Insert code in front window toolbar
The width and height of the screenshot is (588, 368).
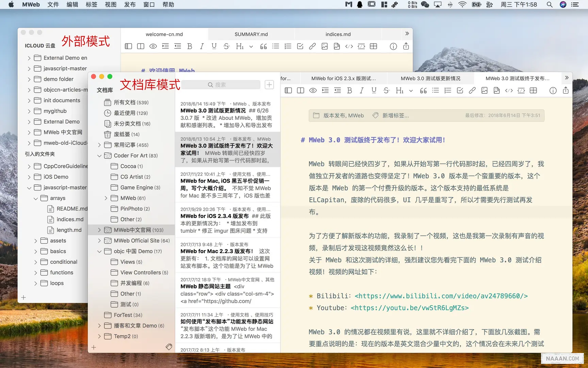509,90
